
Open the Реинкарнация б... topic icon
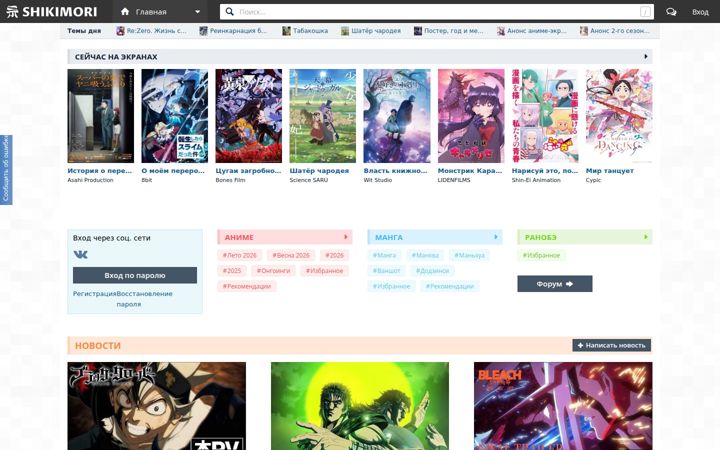tap(203, 31)
